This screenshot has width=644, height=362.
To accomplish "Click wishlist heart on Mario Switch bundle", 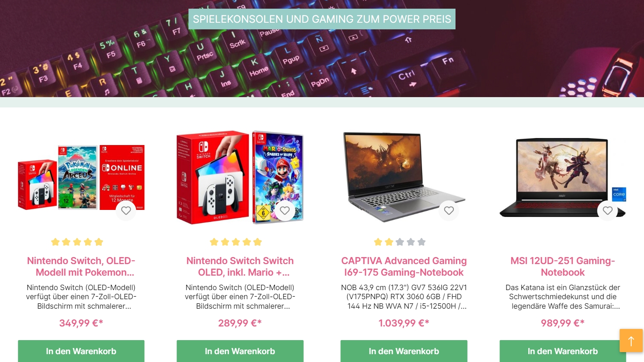I will 285,210.
